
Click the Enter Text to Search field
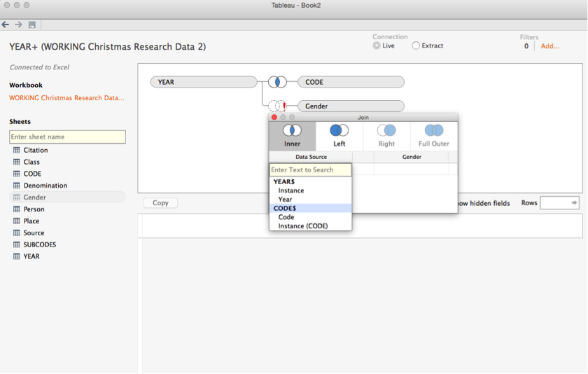click(311, 170)
